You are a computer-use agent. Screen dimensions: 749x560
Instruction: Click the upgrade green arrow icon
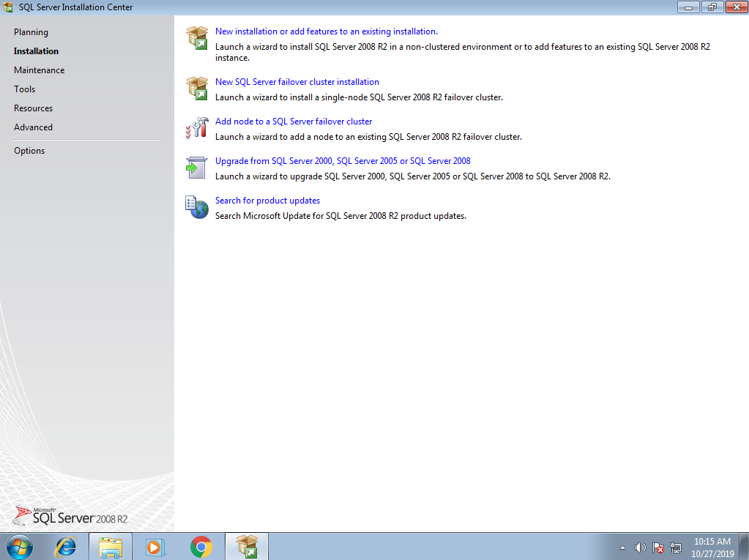[196, 168]
